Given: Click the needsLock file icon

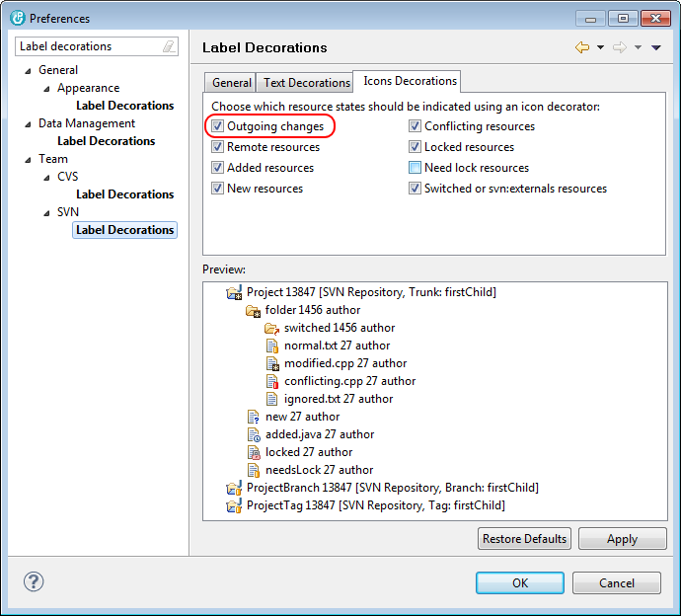Looking at the screenshot, I should pyautogui.click(x=254, y=470).
